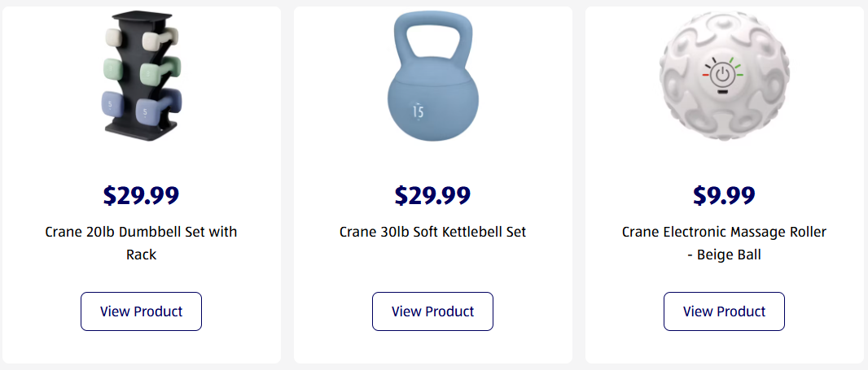View Product for Crane 20lb Dumbbell Set
Viewport: 868px width, 370px height.
141,311
